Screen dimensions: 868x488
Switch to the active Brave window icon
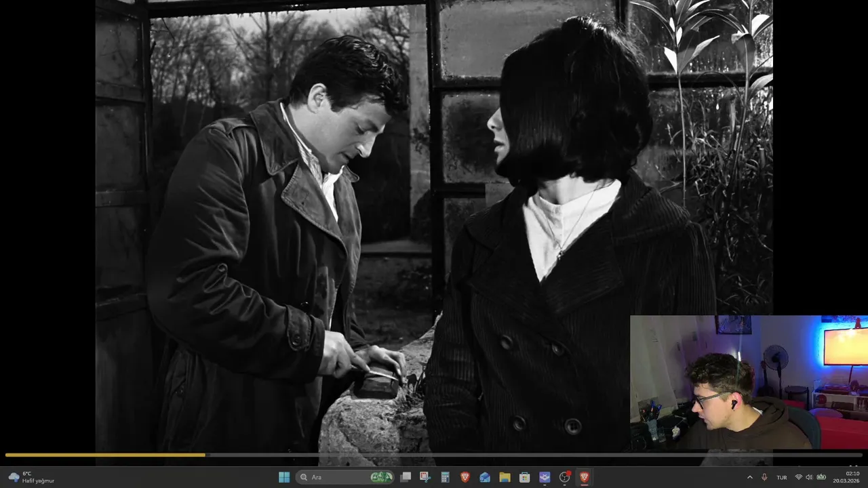pyautogui.click(x=584, y=477)
